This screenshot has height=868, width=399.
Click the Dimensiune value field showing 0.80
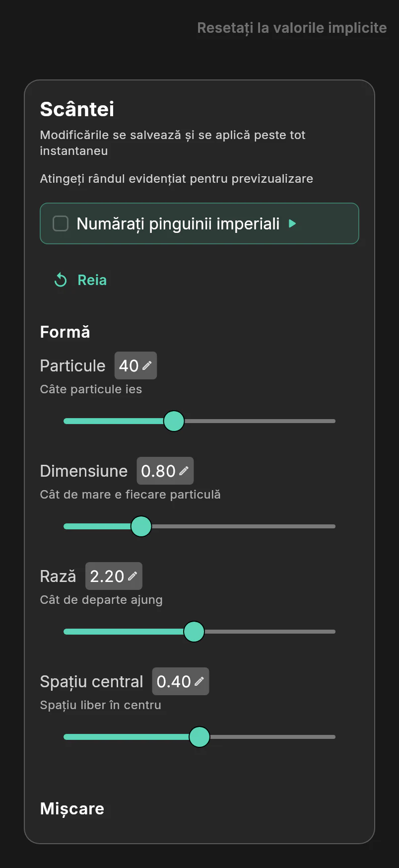(165, 471)
